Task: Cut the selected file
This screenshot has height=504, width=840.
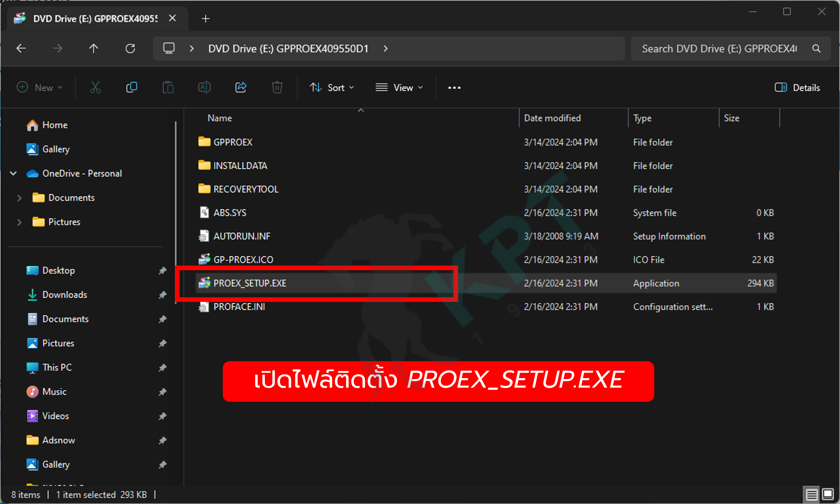Action: [95, 88]
